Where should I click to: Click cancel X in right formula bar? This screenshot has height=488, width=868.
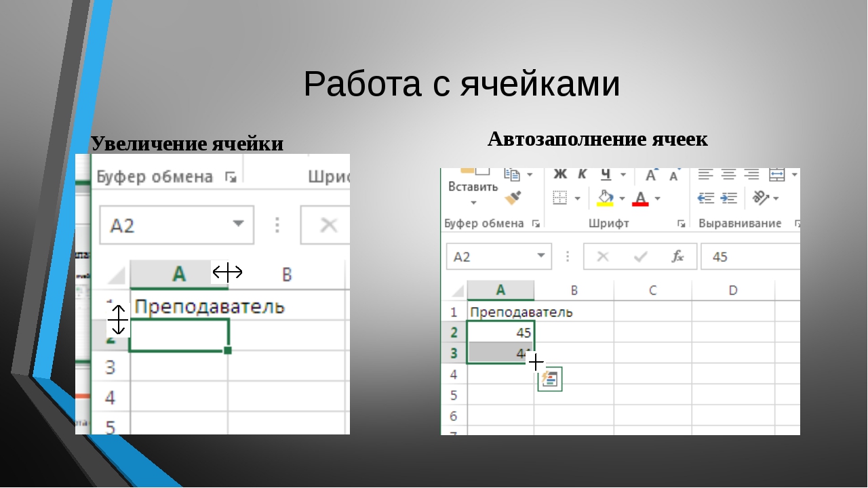tap(603, 257)
